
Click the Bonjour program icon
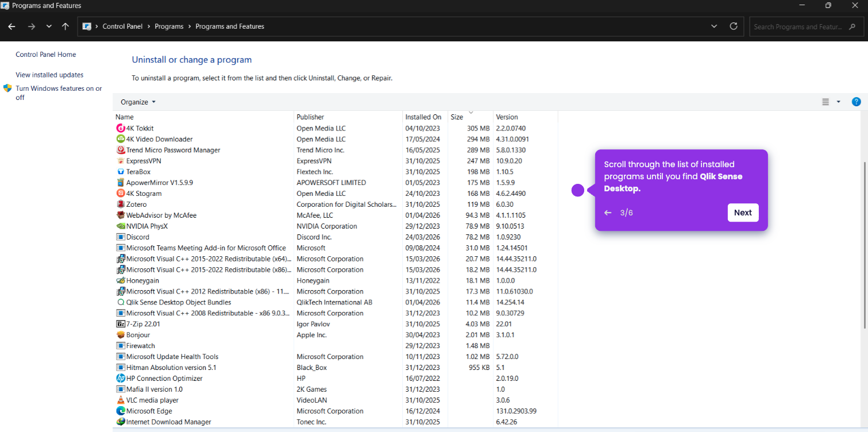(121, 335)
